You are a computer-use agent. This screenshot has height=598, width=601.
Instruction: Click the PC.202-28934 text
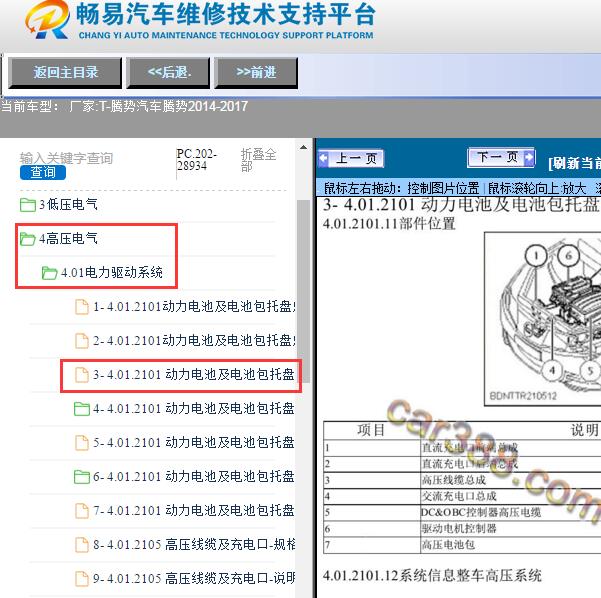tap(197, 160)
